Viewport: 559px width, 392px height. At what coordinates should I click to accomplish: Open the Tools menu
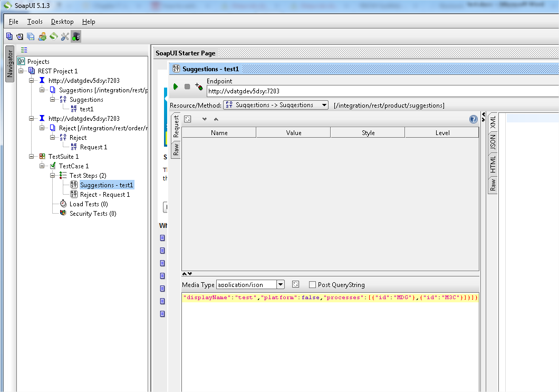(x=35, y=22)
